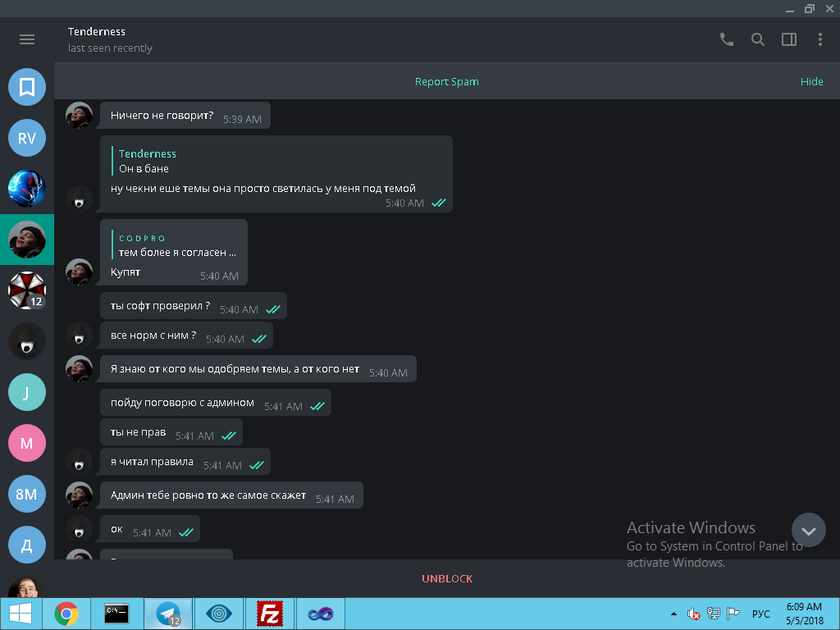
Task: Search in this chat
Action: tap(758, 39)
